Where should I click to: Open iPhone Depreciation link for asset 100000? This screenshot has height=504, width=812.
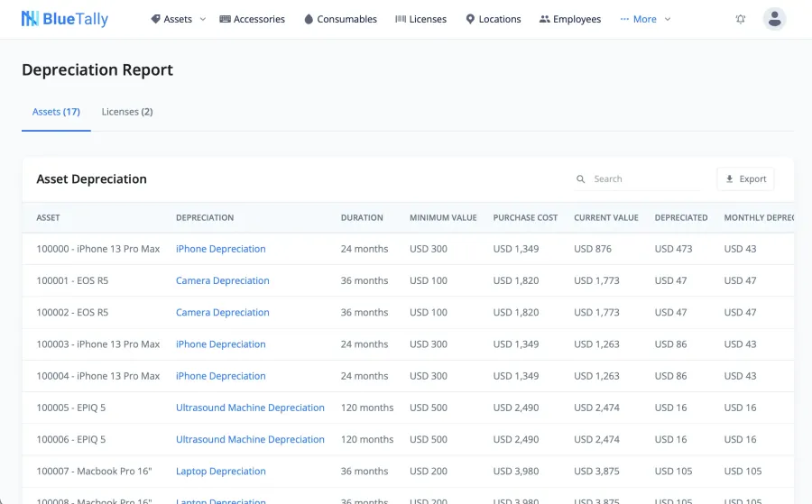tap(221, 249)
